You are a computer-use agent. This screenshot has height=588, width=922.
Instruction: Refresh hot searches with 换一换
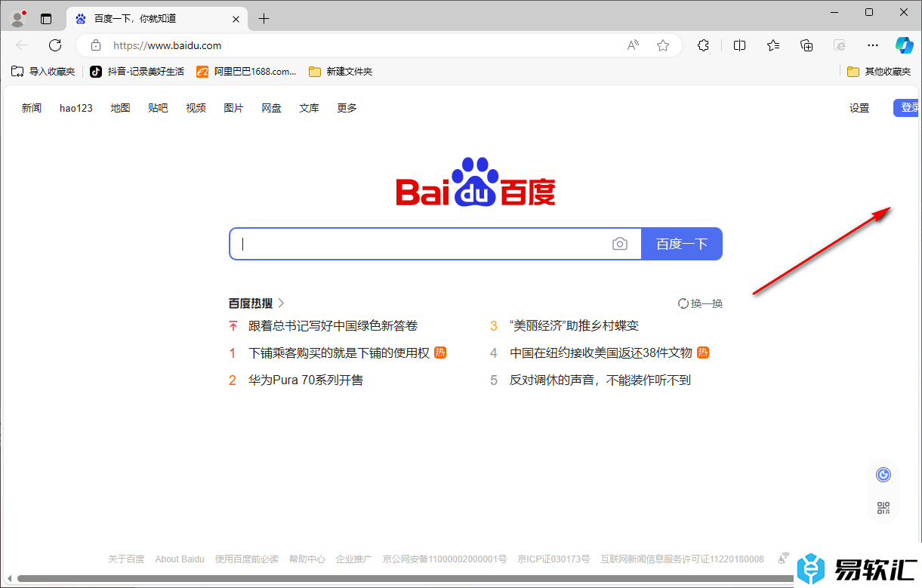pos(700,303)
